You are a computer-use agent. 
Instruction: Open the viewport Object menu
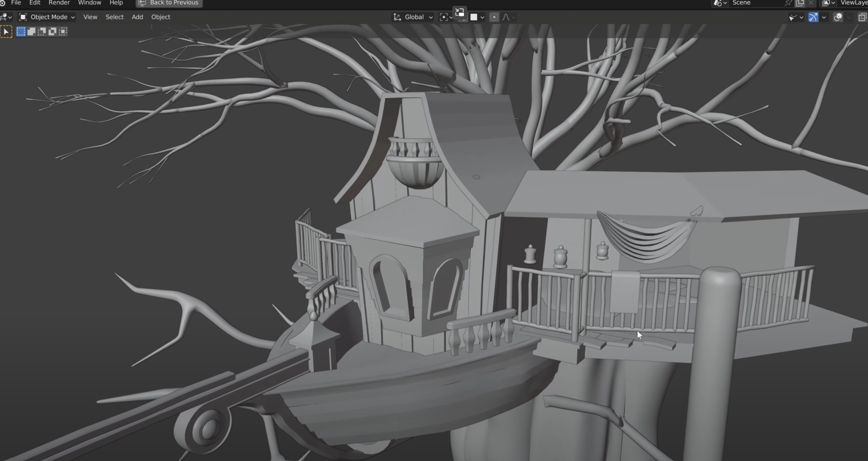click(x=161, y=17)
